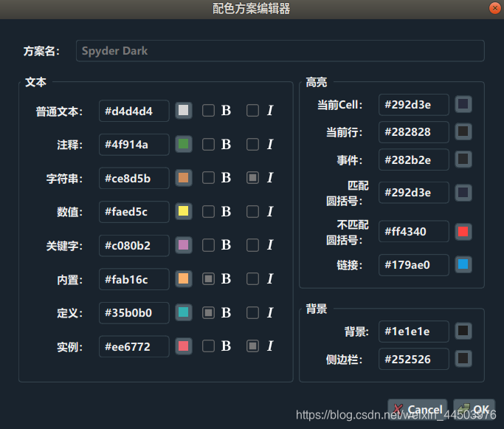
Task: Disable italic for 实例
Action: (x=252, y=346)
